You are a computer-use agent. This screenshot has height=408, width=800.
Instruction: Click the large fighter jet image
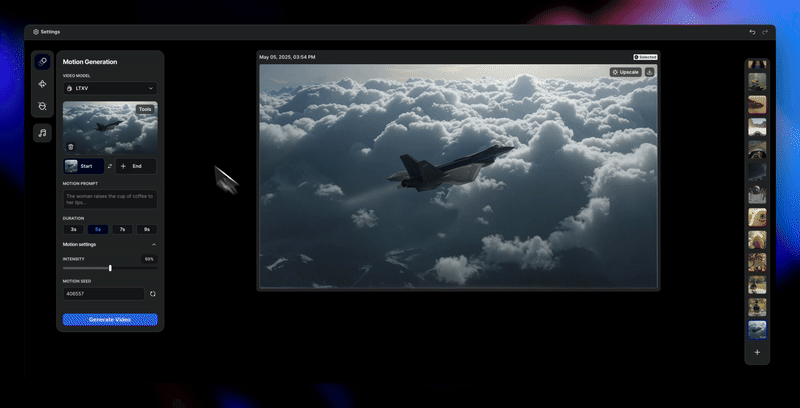pos(458,176)
